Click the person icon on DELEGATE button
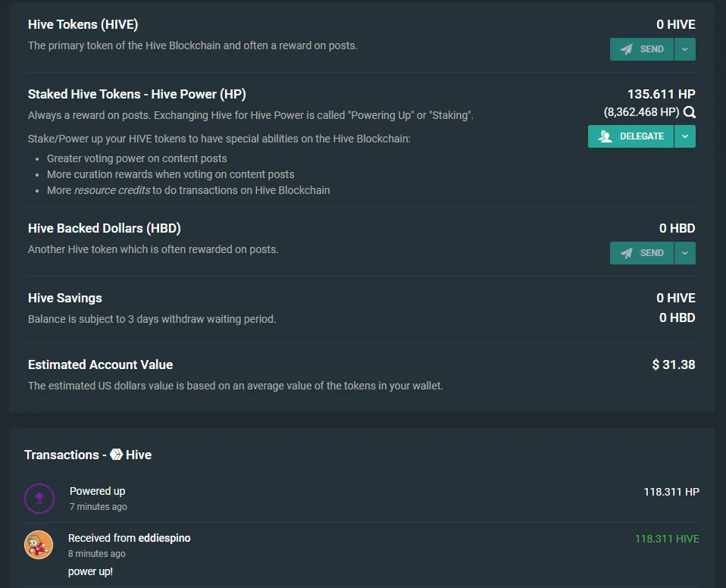The width and height of the screenshot is (726, 588). pyautogui.click(x=606, y=136)
